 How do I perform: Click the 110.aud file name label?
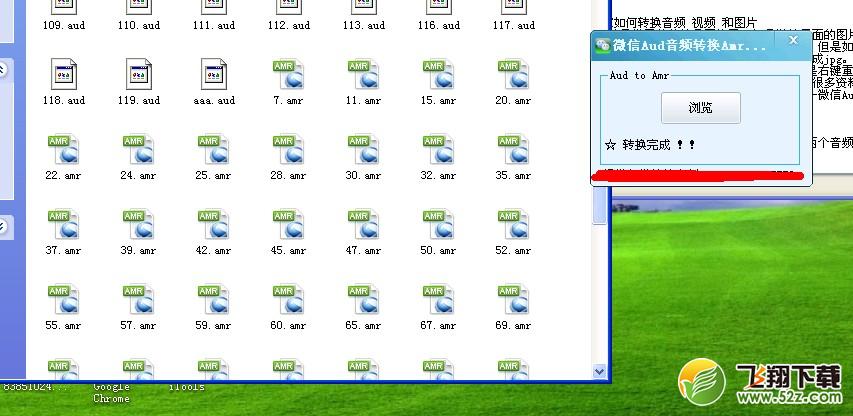click(139, 25)
